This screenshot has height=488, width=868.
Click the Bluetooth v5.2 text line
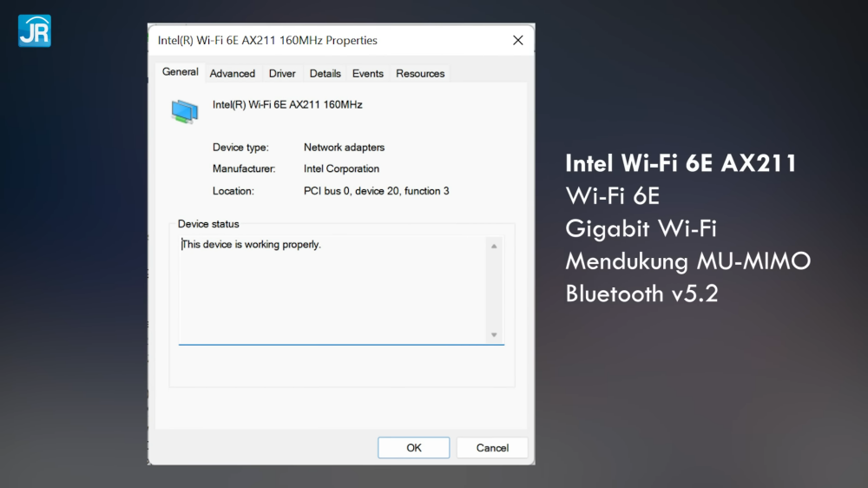[x=641, y=293]
